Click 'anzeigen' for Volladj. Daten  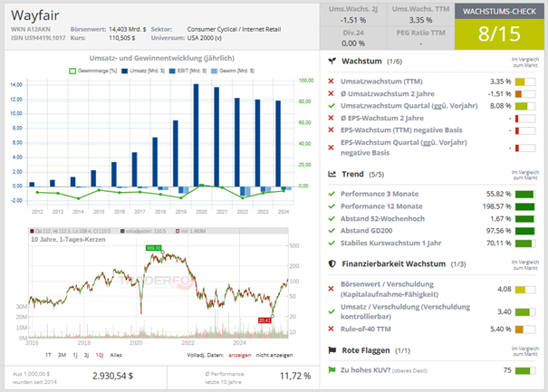pyautogui.click(x=241, y=357)
